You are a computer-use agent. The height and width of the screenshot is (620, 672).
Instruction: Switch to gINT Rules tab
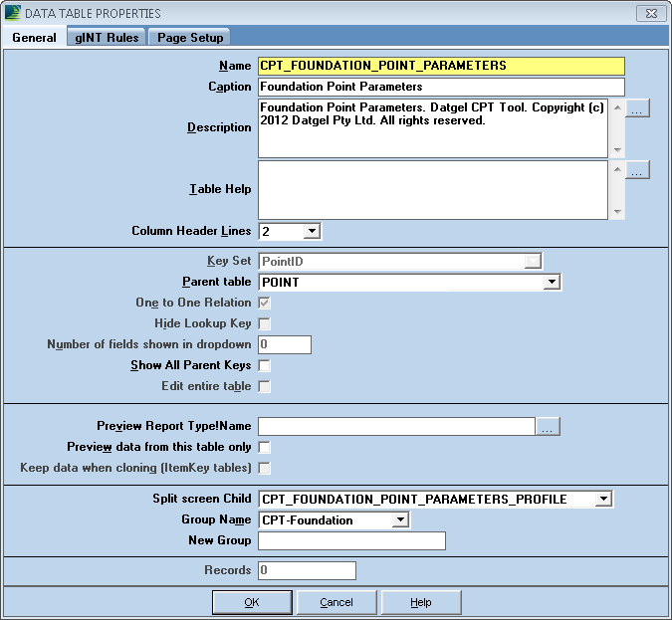coord(107,37)
